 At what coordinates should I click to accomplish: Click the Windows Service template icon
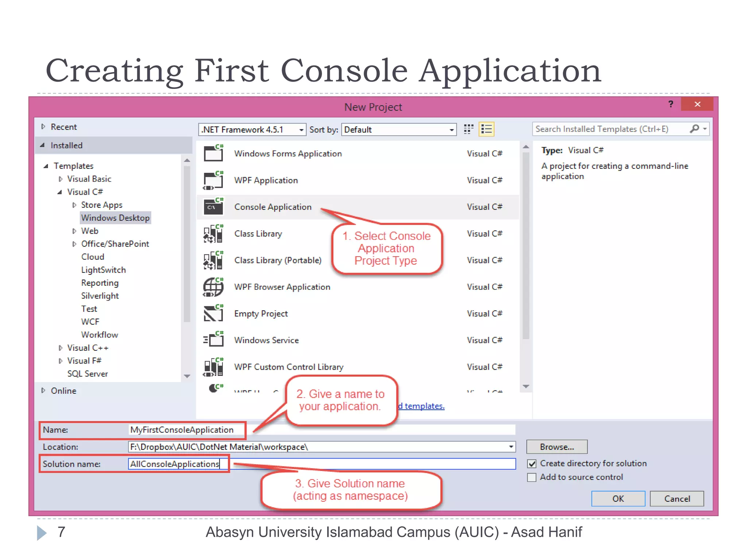213,340
